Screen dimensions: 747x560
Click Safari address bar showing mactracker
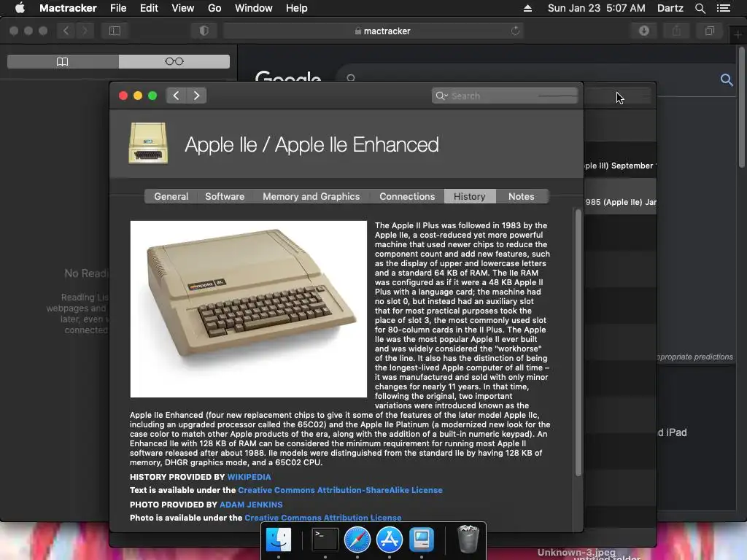[x=373, y=31]
